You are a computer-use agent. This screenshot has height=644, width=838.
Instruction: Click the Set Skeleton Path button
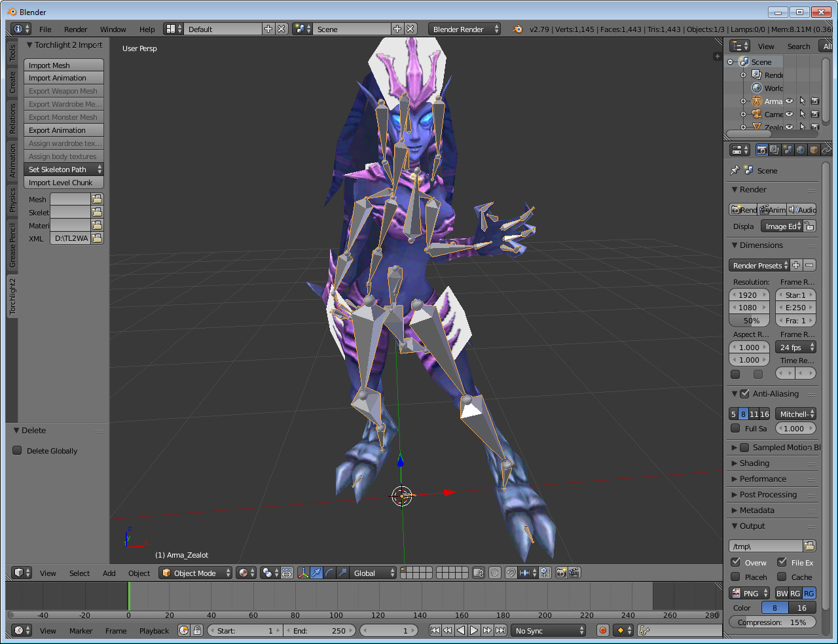coord(64,170)
